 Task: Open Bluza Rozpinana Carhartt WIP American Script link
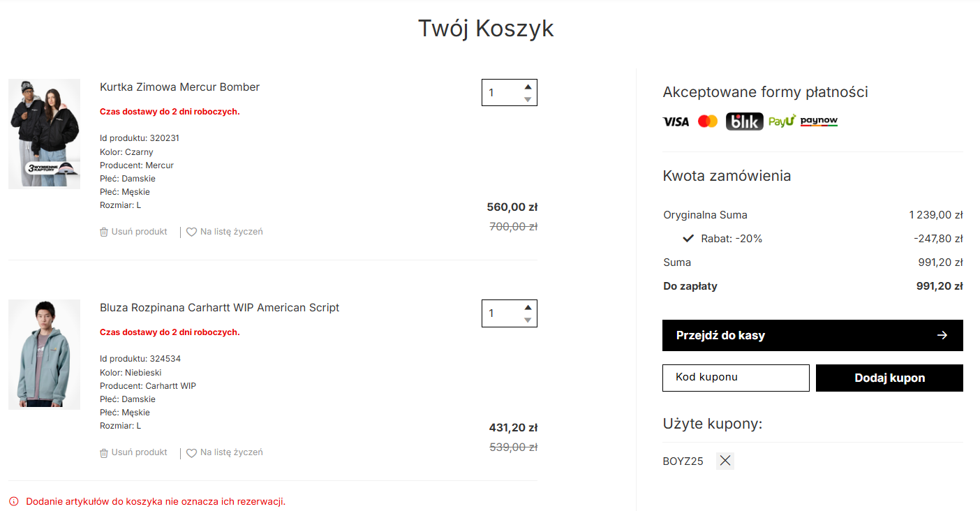click(x=219, y=307)
